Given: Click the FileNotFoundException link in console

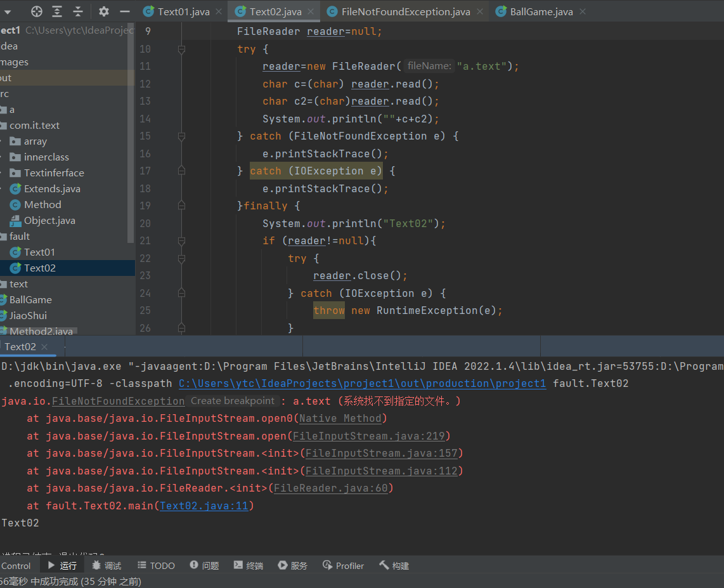Looking at the screenshot, I should [118, 401].
